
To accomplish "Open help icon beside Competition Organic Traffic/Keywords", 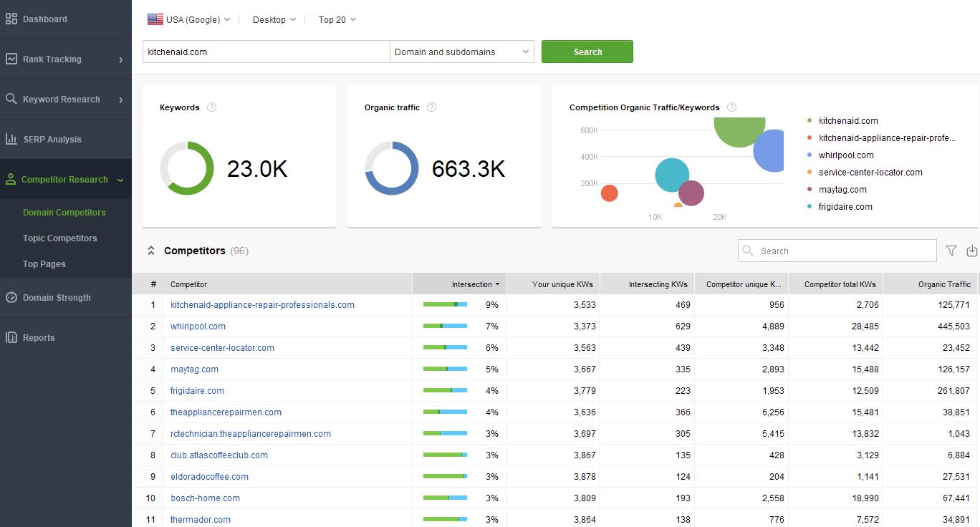I will pyautogui.click(x=731, y=107).
